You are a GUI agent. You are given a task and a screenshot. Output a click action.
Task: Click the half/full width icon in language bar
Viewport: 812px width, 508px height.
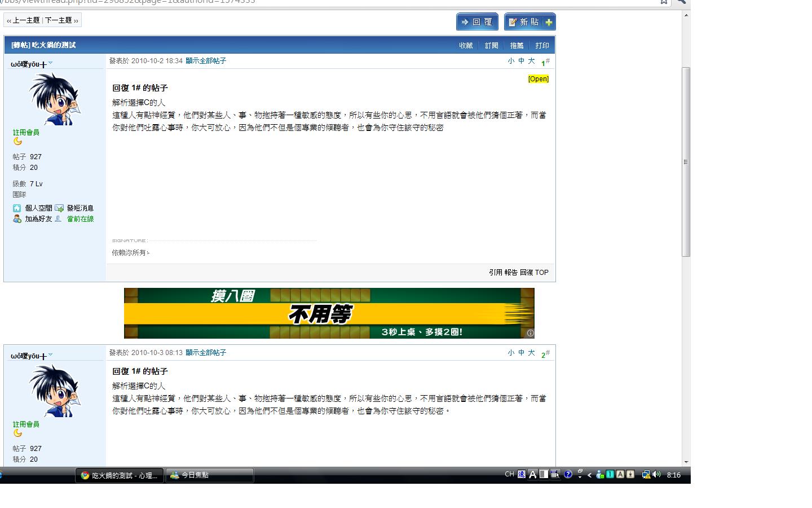click(544, 475)
